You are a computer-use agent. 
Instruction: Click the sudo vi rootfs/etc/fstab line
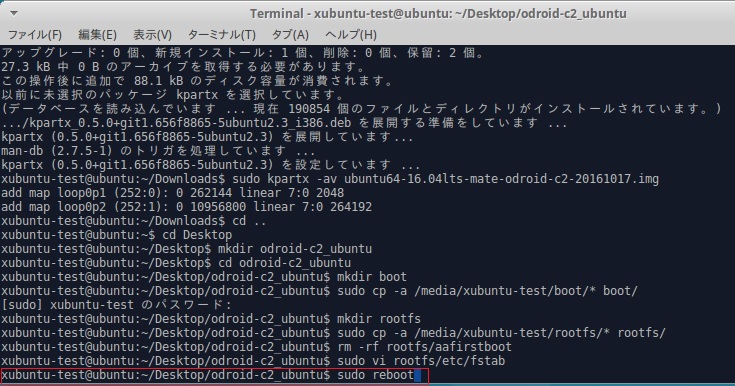[253, 361]
